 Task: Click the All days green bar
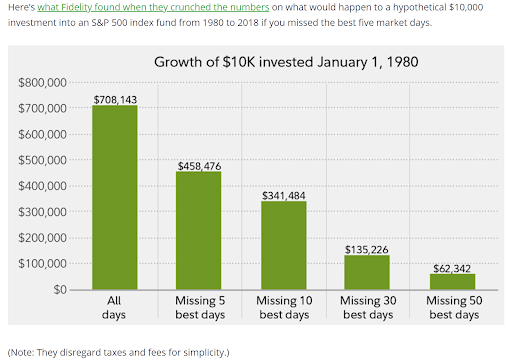[115, 197]
